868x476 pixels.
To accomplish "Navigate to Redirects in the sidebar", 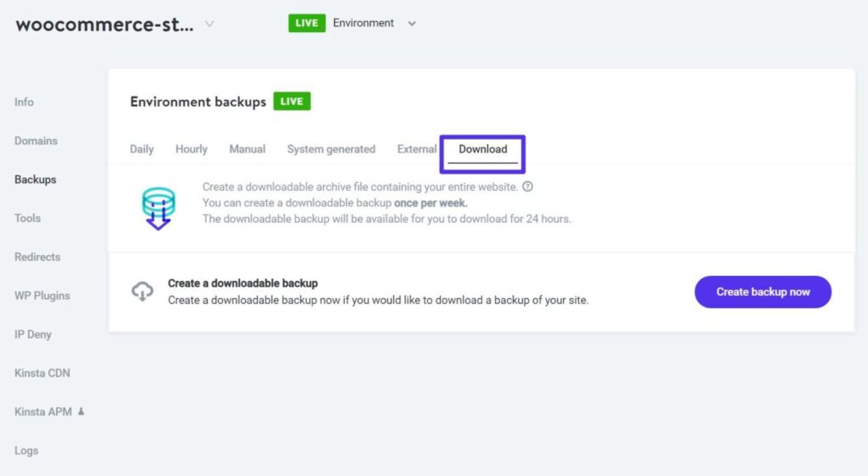I will pos(37,257).
